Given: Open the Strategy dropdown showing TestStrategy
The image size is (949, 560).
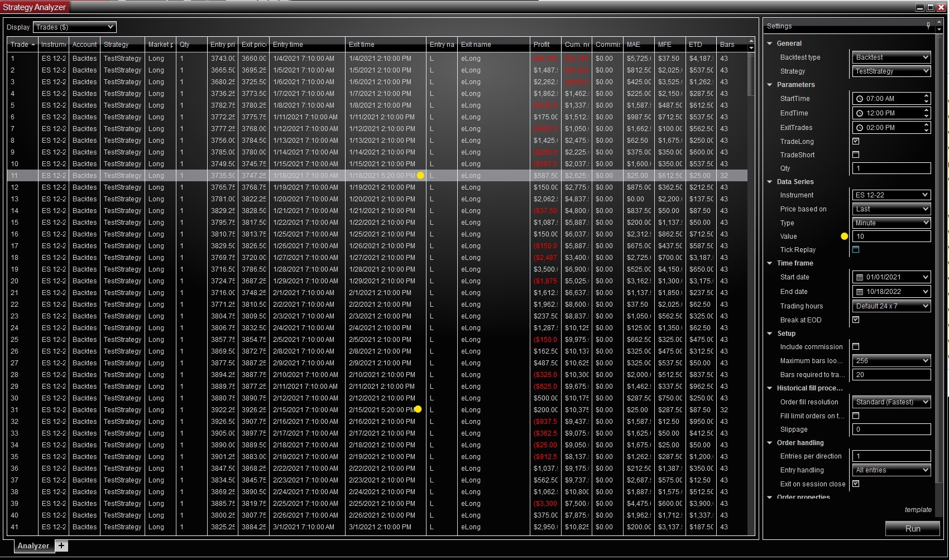Looking at the screenshot, I should coord(892,71).
